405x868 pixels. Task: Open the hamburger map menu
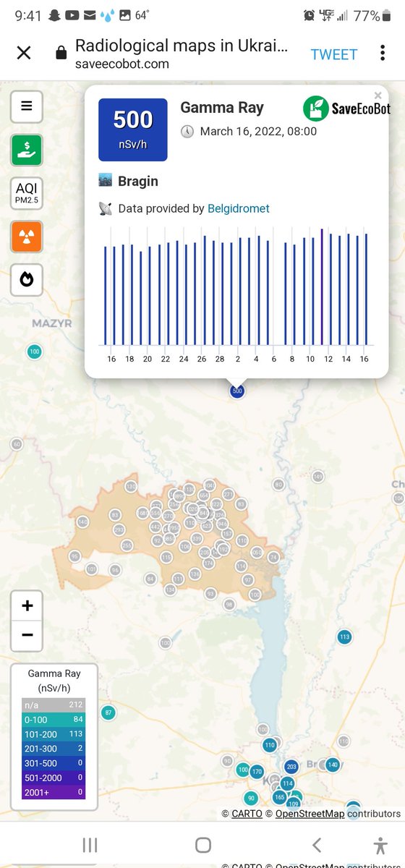point(27,106)
